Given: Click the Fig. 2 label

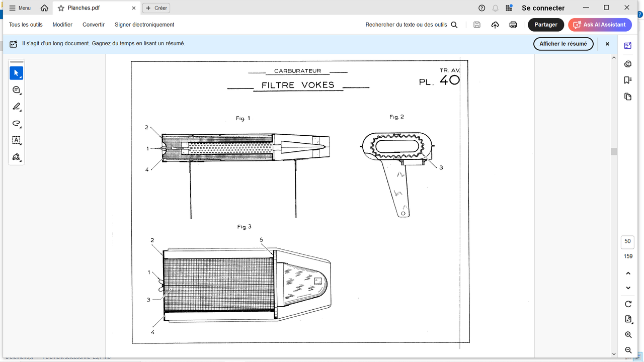Looking at the screenshot, I should coord(396,117).
